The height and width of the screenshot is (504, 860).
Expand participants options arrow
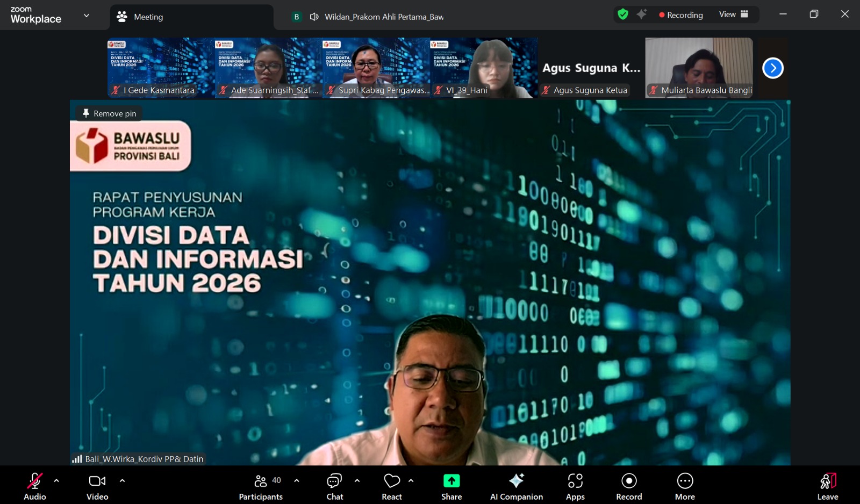[x=297, y=480]
